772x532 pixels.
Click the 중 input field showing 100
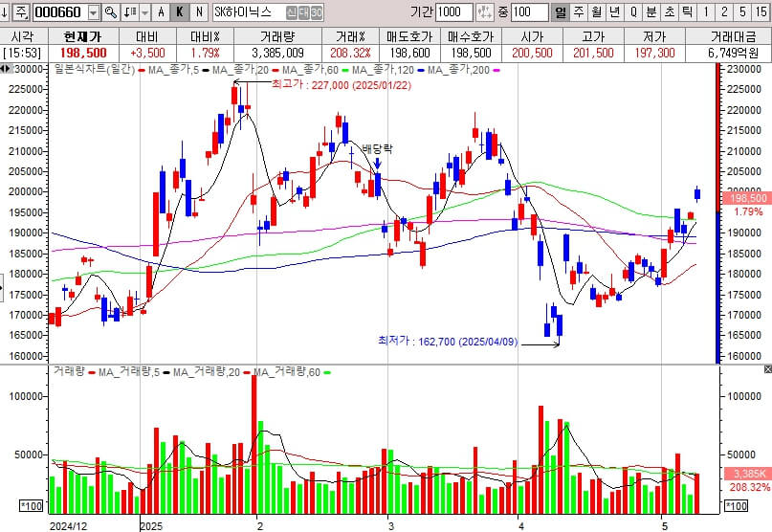(x=530, y=11)
